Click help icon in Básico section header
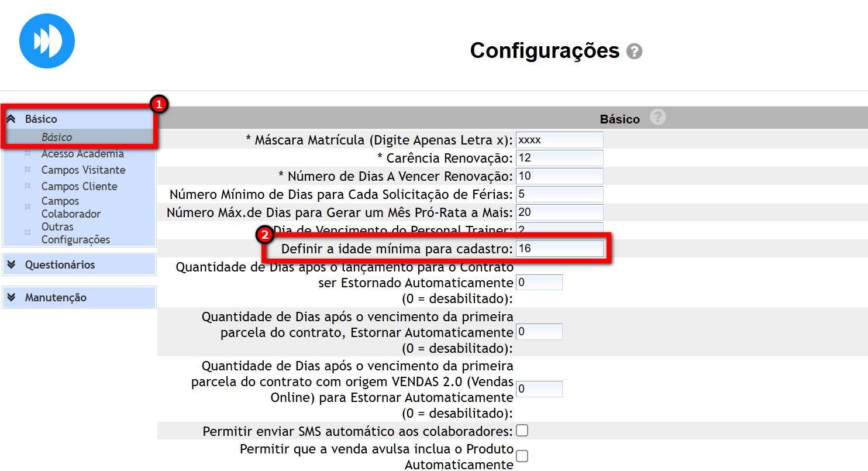This screenshot has height=471, width=868. pos(657,118)
